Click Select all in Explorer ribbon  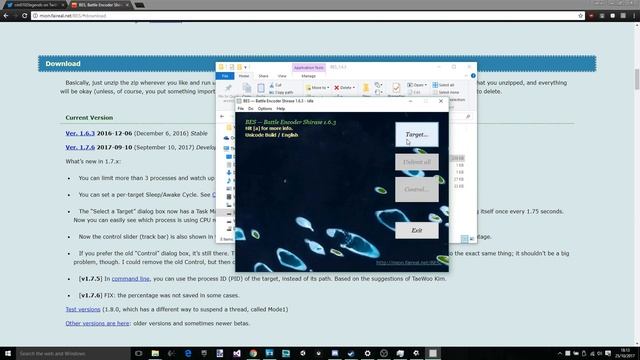pyautogui.click(x=443, y=85)
